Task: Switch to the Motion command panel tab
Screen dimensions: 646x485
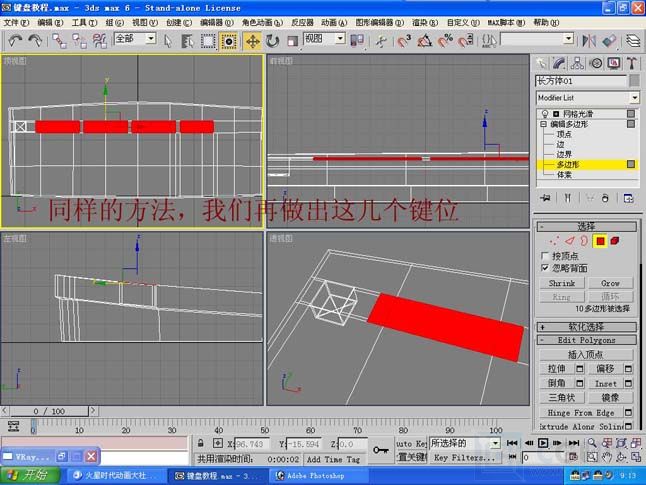Action: click(596, 63)
